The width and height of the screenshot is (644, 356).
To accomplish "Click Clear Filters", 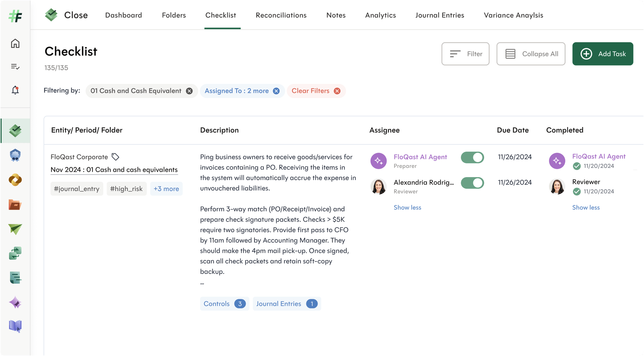I will [x=316, y=91].
